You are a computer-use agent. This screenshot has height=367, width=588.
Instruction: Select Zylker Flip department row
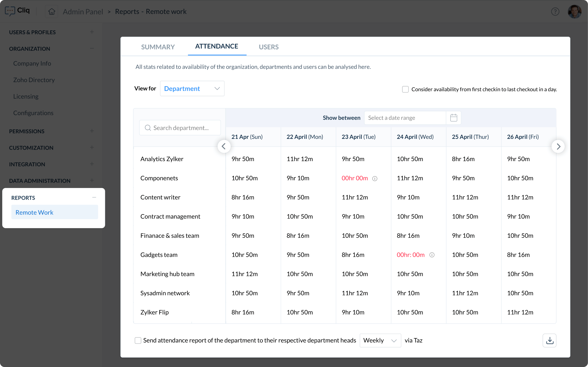[155, 312]
